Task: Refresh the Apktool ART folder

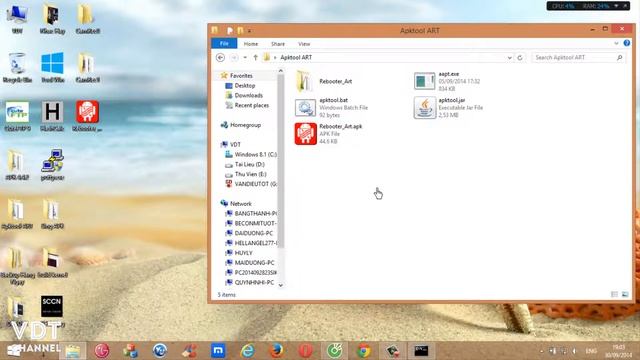Action: tap(520, 58)
